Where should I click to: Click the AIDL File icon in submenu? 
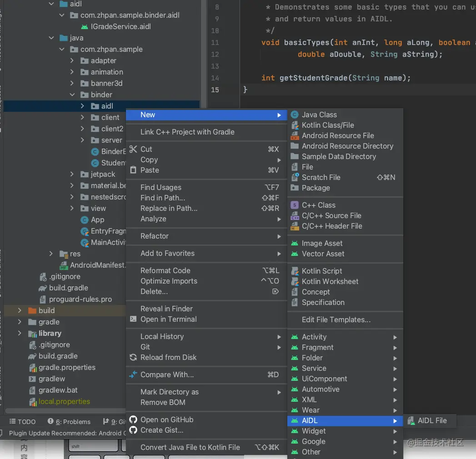click(x=411, y=421)
